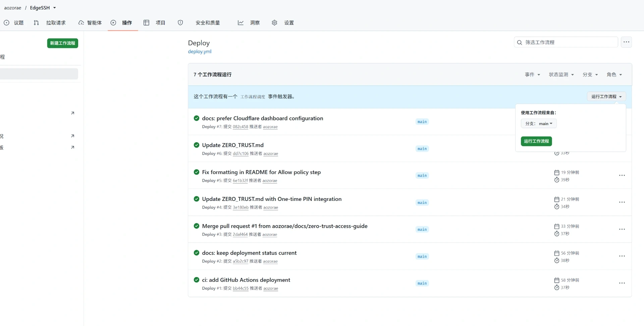The height and width of the screenshot is (326, 644).
Task: Switch to the 操作 tab
Action: pos(122,23)
